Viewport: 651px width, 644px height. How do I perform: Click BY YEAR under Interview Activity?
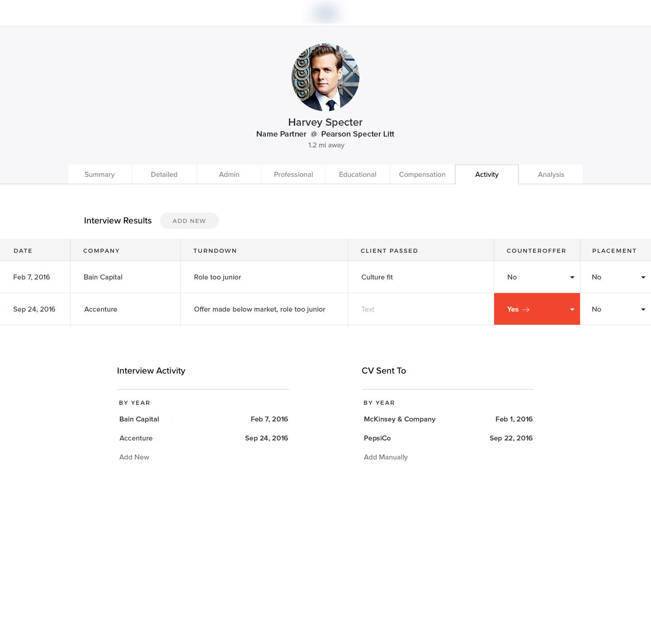pos(135,402)
